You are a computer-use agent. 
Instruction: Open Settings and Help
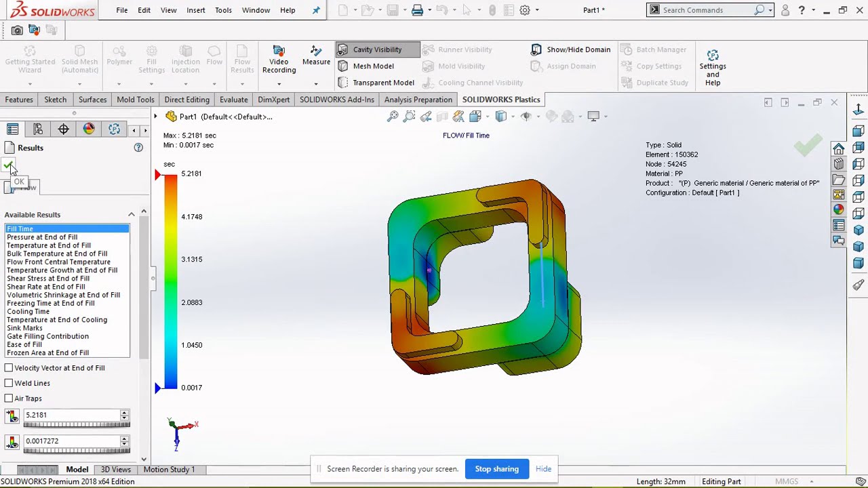(x=713, y=67)
